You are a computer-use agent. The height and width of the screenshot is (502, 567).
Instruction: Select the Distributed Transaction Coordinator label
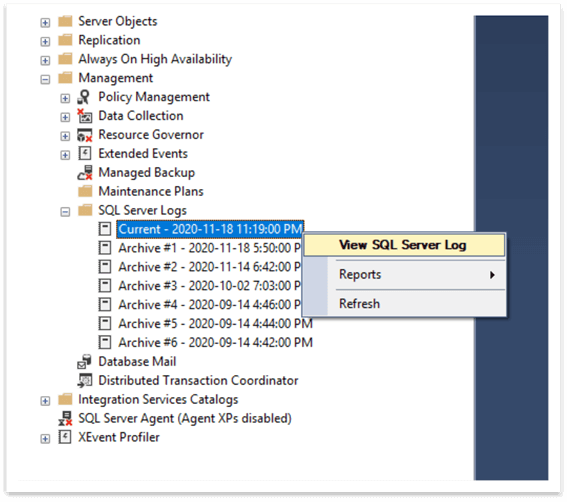point(198,380)
